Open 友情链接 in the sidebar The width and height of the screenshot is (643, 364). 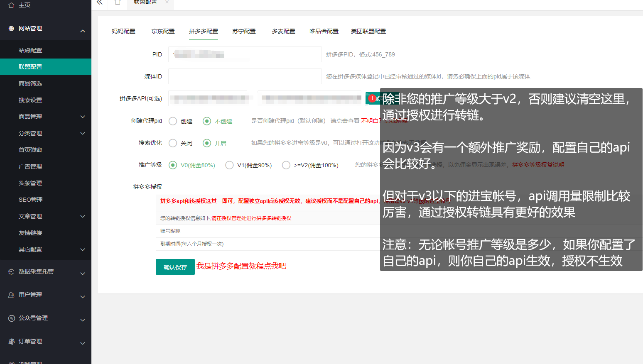(46, 233)
